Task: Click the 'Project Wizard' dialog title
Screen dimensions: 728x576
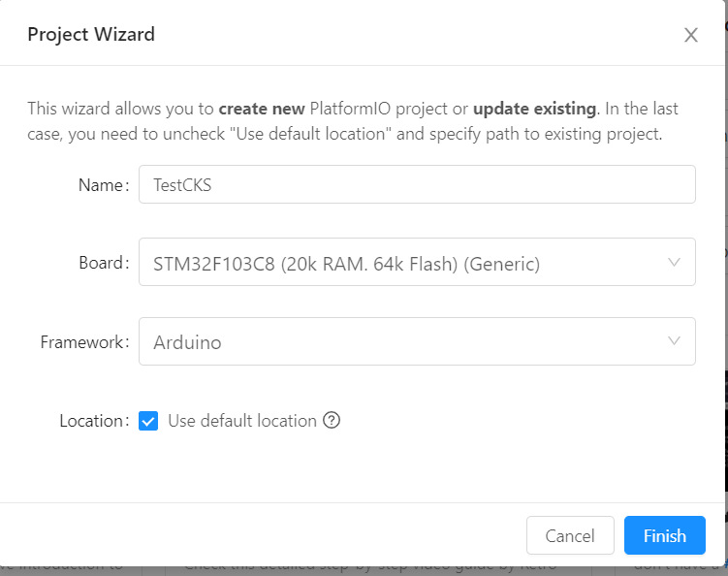Action: (x=91, y=34)
